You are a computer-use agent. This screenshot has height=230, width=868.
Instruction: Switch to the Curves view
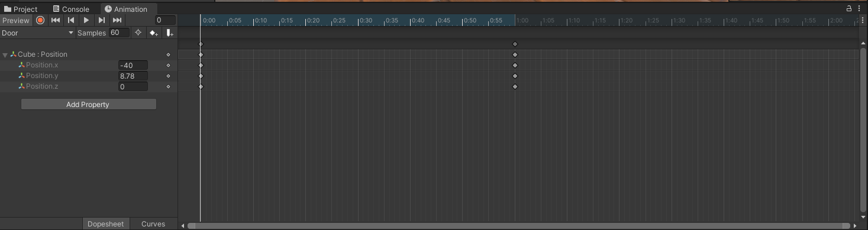pyautogui.click(x=153, y=224)
